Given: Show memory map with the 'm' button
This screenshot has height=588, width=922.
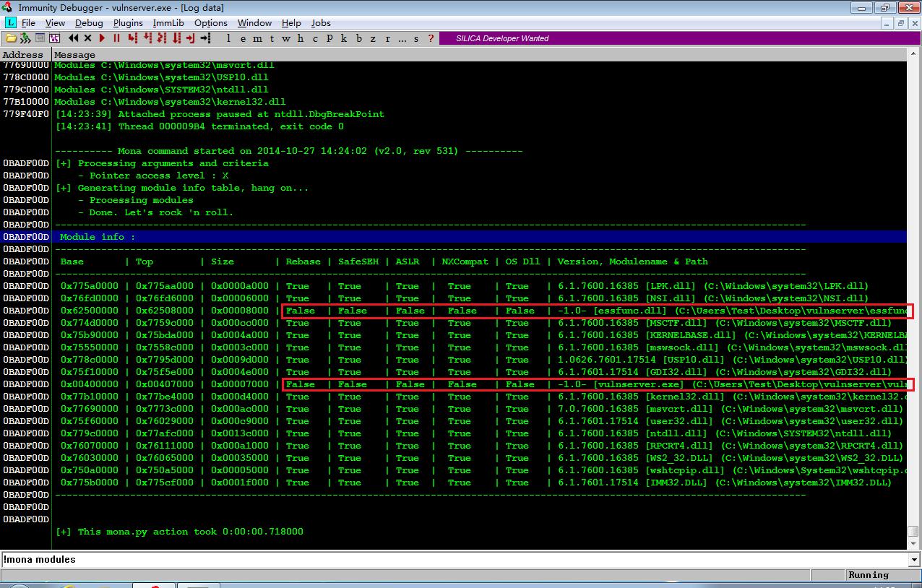Looking at the screenshot, I should [257, 38].
